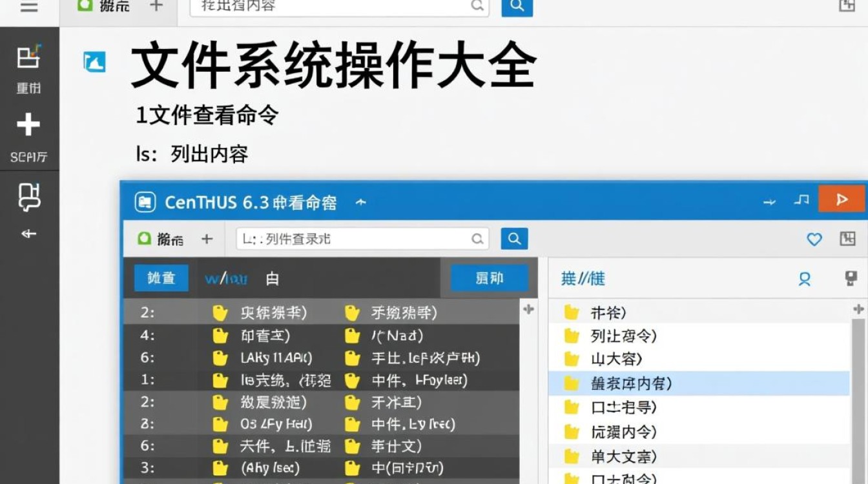Click the arrow icon in the CenTHUS title bar

point(769,202)
